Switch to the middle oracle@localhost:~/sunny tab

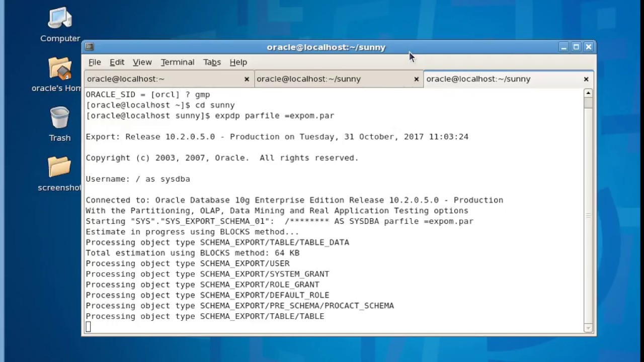[x=339, y=79]
